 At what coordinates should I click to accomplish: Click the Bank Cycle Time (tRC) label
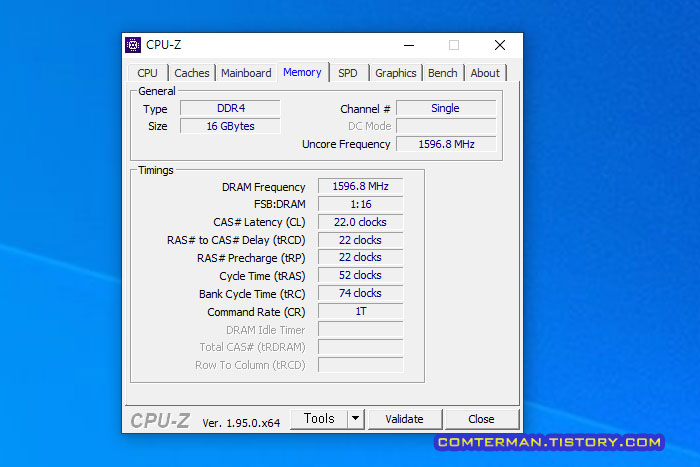(x=252, y=294)
